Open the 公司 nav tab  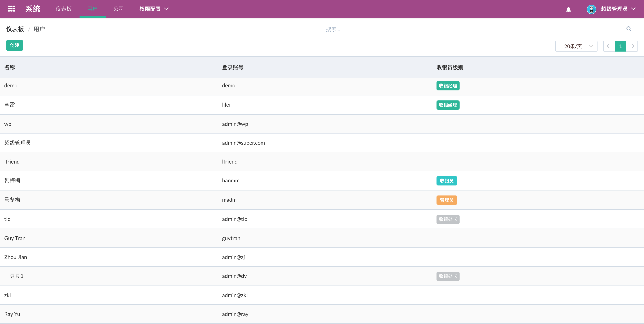tap(119, 9)
